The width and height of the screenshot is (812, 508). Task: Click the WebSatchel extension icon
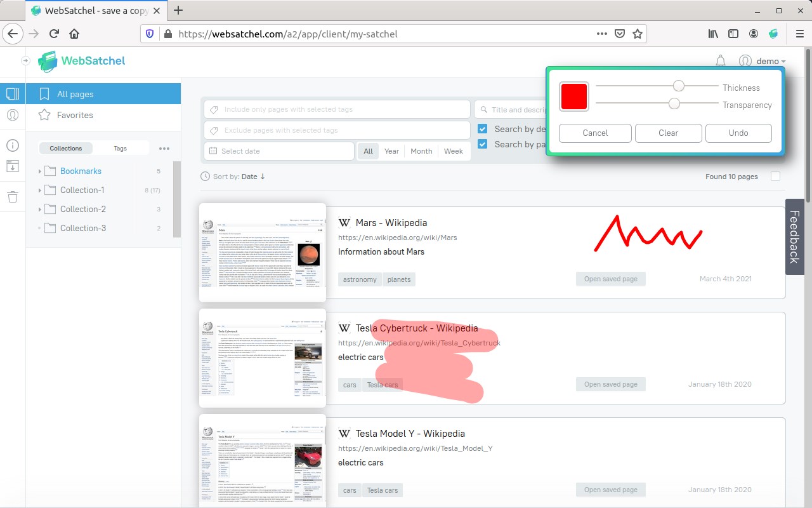773,34
